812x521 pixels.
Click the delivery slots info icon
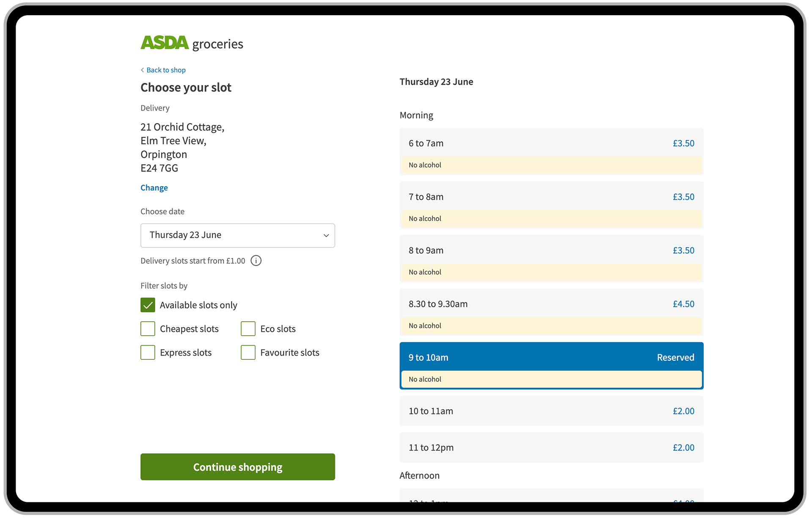256,261
